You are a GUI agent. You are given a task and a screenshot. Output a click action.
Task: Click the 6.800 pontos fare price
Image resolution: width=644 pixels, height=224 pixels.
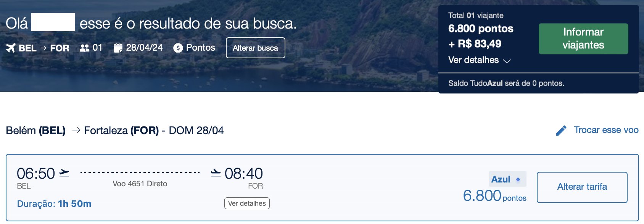coord(494,196)
